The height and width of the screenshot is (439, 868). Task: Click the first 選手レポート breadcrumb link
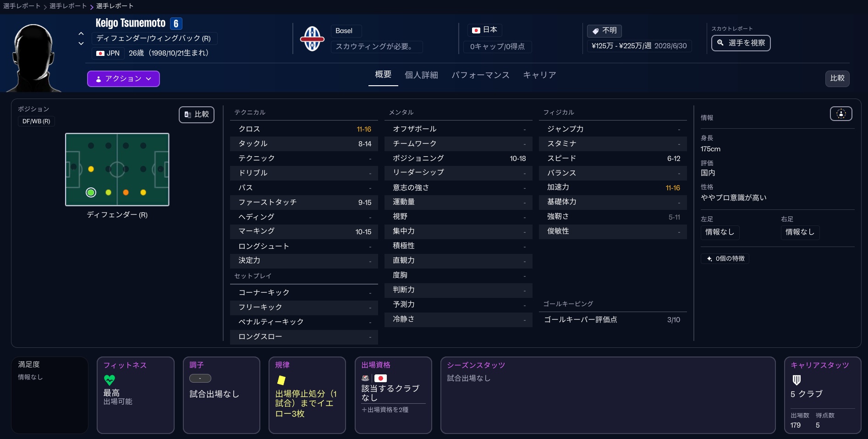(x=22, y=6)
